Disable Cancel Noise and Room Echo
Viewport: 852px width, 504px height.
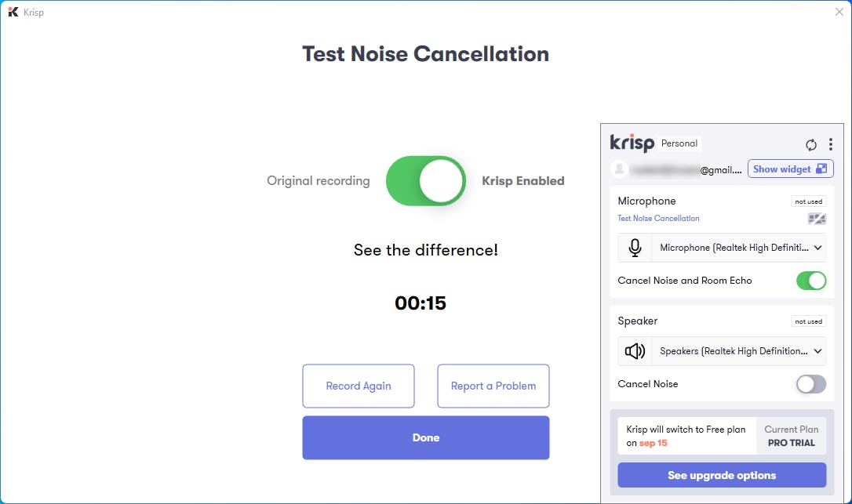[x=811, y=281]
